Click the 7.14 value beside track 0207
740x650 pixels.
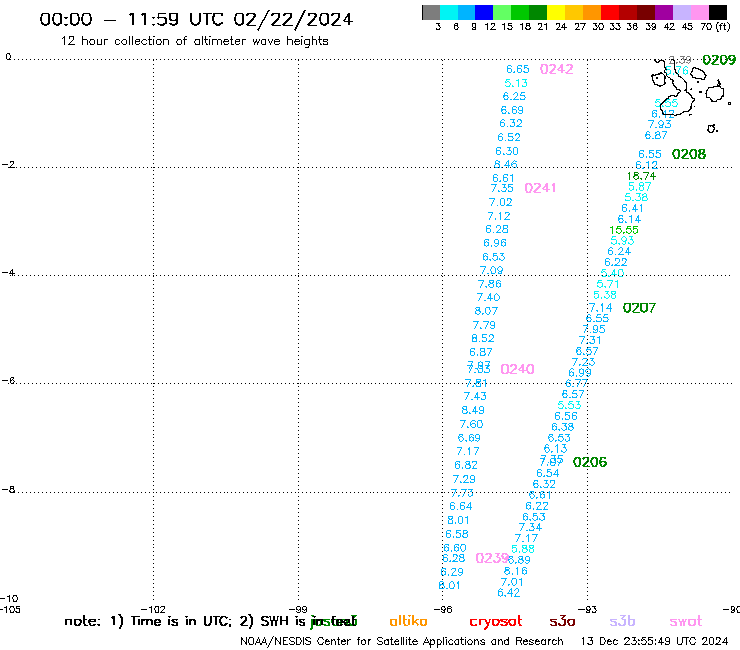tap(600, 307)
